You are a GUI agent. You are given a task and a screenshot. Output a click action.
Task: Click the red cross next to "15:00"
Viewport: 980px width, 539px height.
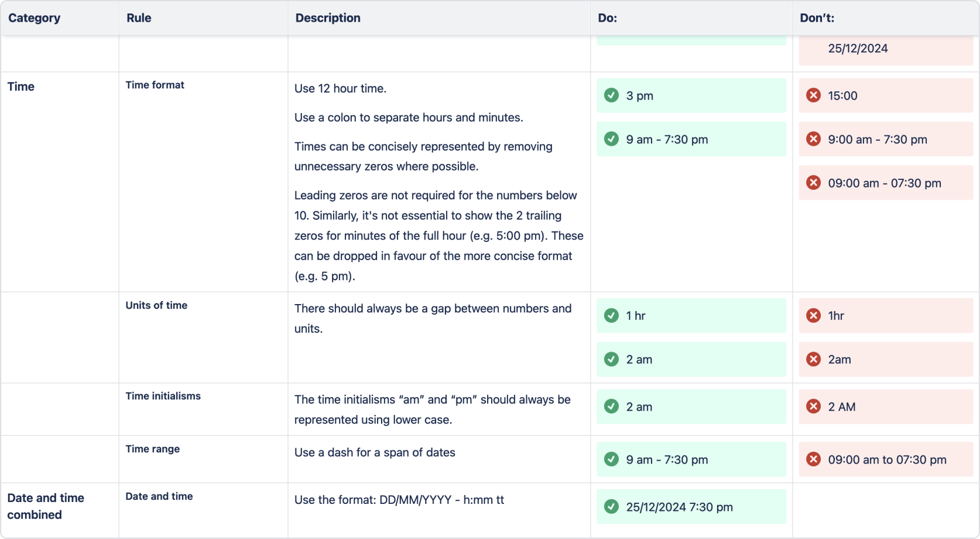814,95
